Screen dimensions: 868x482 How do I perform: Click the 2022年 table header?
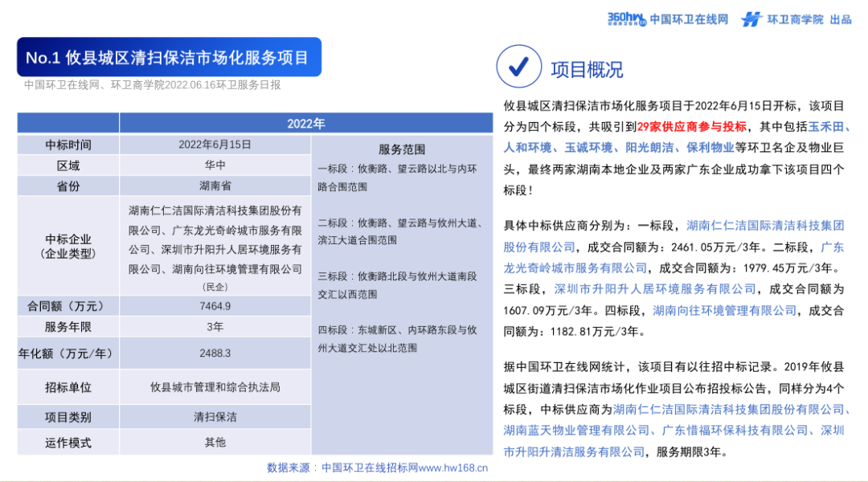click(x=305, y=124)
